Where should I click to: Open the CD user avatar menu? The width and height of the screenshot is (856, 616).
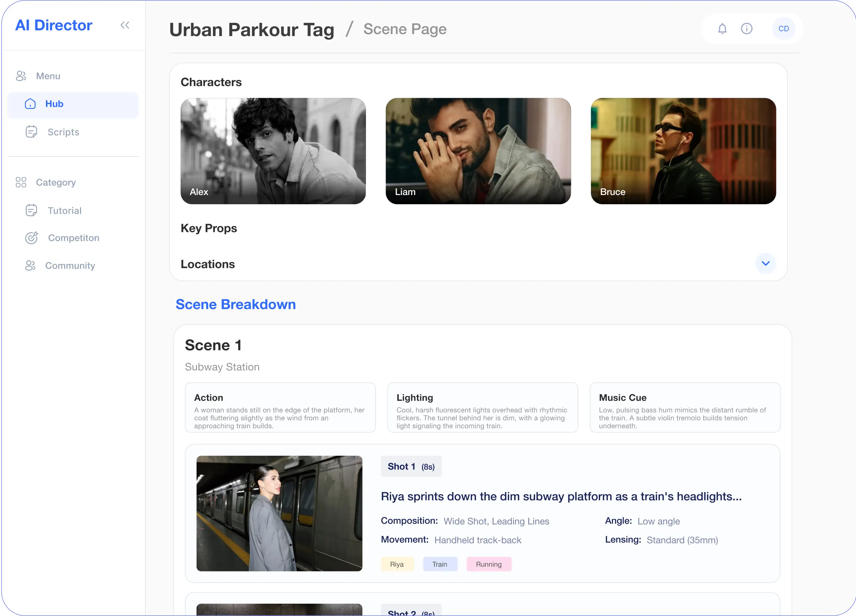(x=784, y=29)
